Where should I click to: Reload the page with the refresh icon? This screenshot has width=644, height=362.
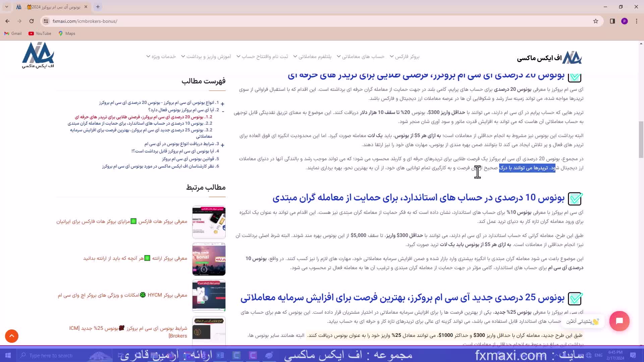tap(32, 21)
